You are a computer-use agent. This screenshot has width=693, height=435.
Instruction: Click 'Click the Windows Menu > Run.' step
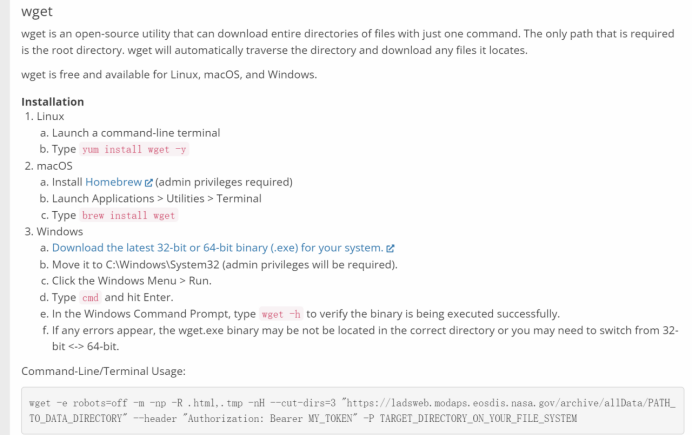tap(132, 281)
